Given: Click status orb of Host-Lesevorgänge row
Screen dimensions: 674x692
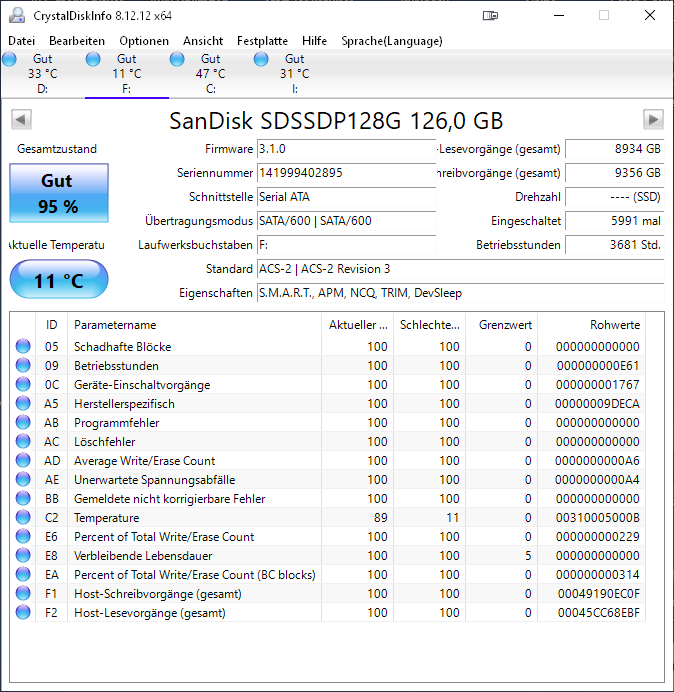Looking at the screenshot, I should pyautogui.click(x=23, y=612).
